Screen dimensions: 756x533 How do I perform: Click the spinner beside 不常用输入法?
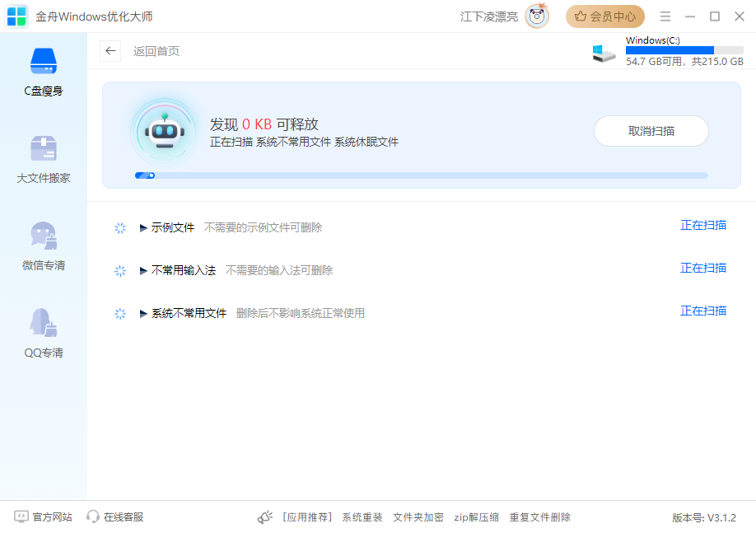[120, 270]
